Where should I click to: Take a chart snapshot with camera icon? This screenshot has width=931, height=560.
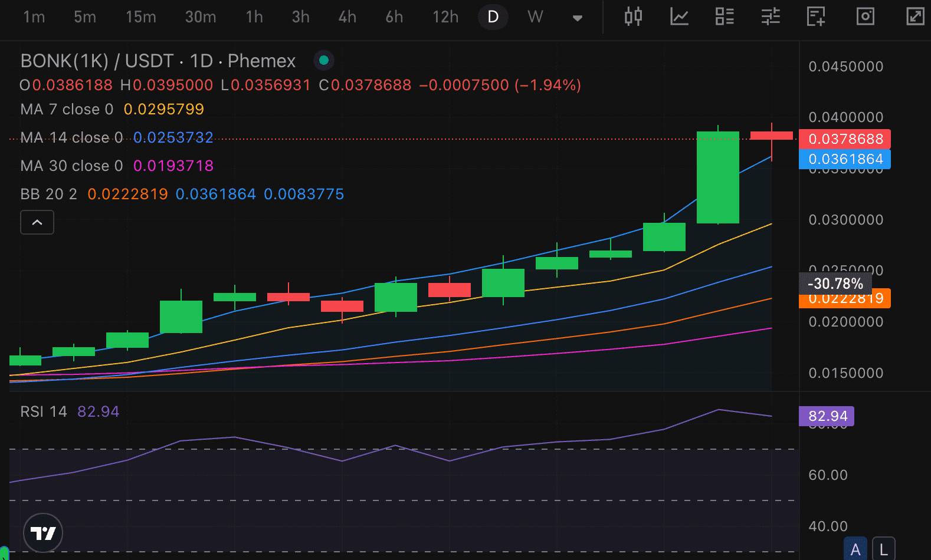[865, 17]
